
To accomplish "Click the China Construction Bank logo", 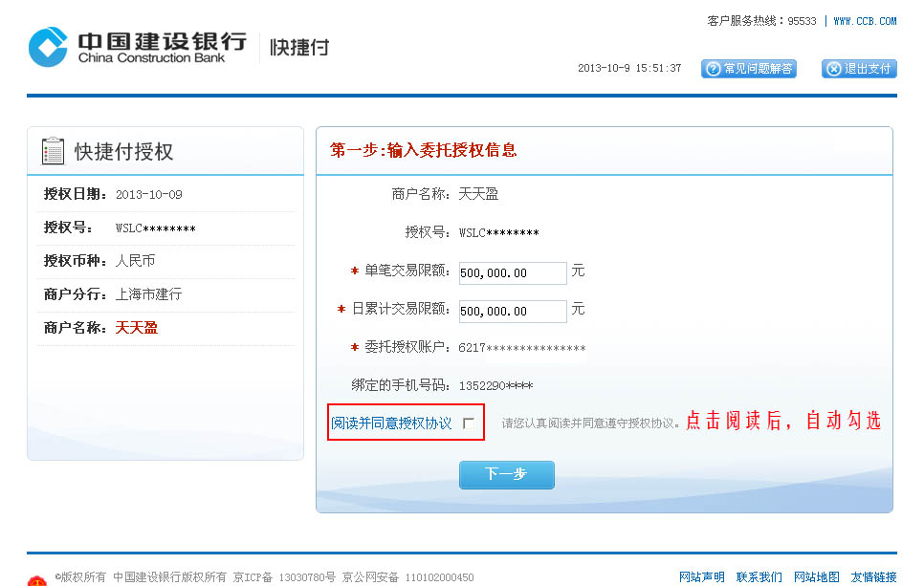I will [x=138, y=47].
